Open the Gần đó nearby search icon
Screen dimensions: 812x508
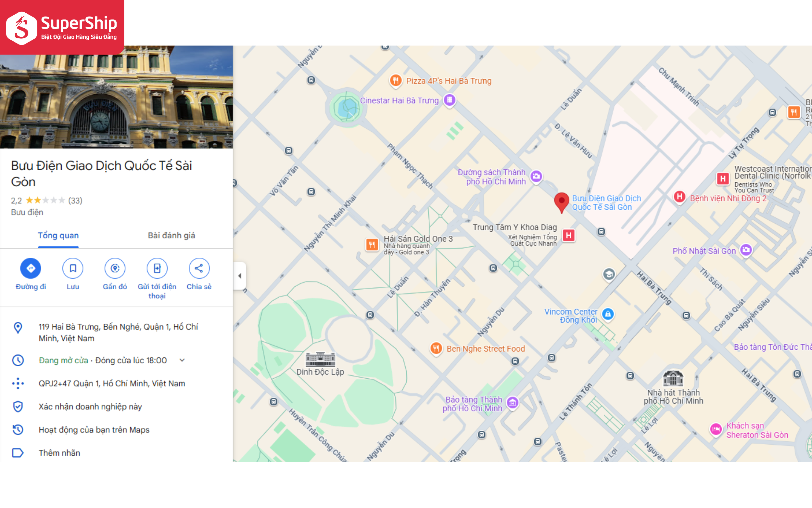coord(115,268)
